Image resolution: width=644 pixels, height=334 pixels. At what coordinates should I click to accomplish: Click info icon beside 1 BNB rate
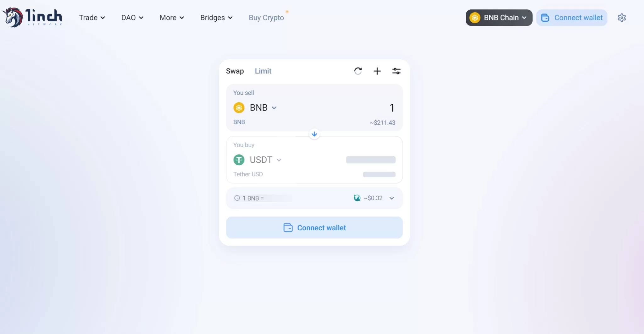[x=237, y=198]
